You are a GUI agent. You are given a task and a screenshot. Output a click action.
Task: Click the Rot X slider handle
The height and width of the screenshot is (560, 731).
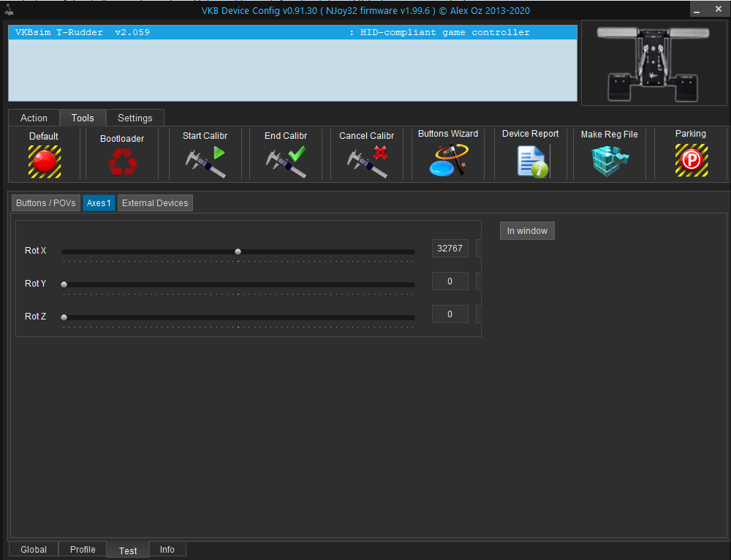pyautogui.click(x=238, y=251)
